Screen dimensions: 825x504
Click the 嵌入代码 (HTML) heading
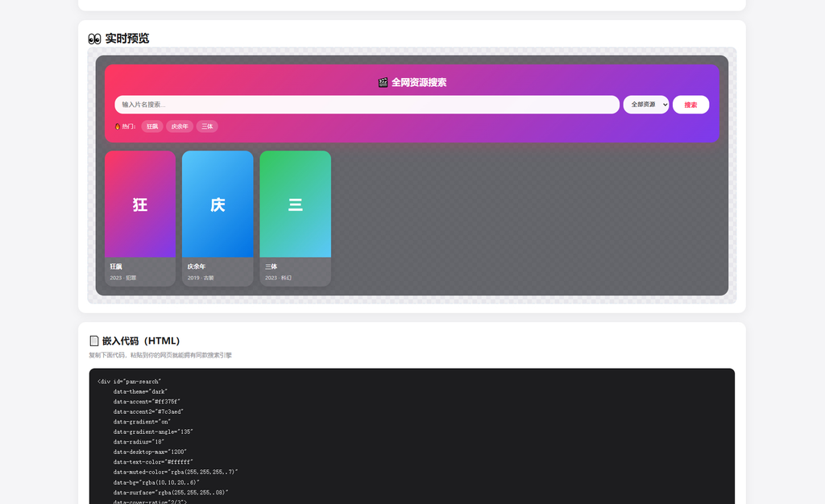coord(141,341)
